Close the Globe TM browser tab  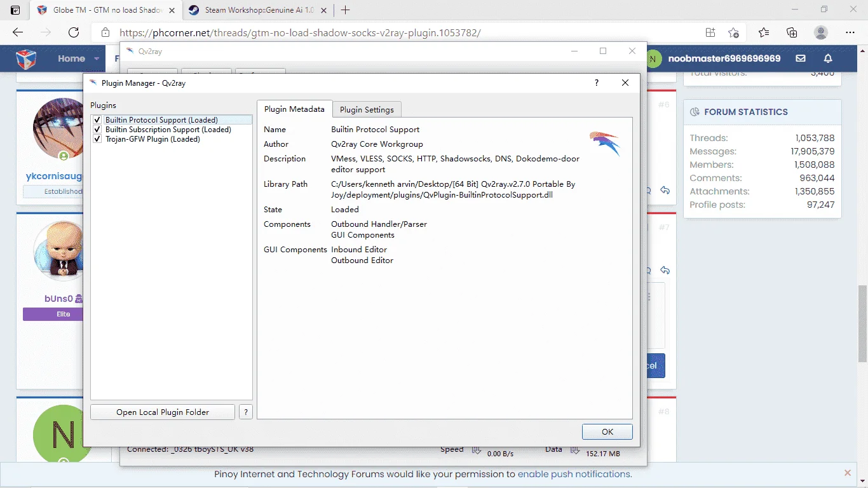(172, 10)
